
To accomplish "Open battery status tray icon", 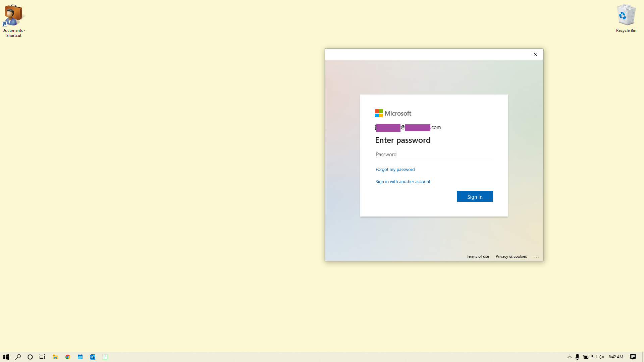I will [585, 357].
